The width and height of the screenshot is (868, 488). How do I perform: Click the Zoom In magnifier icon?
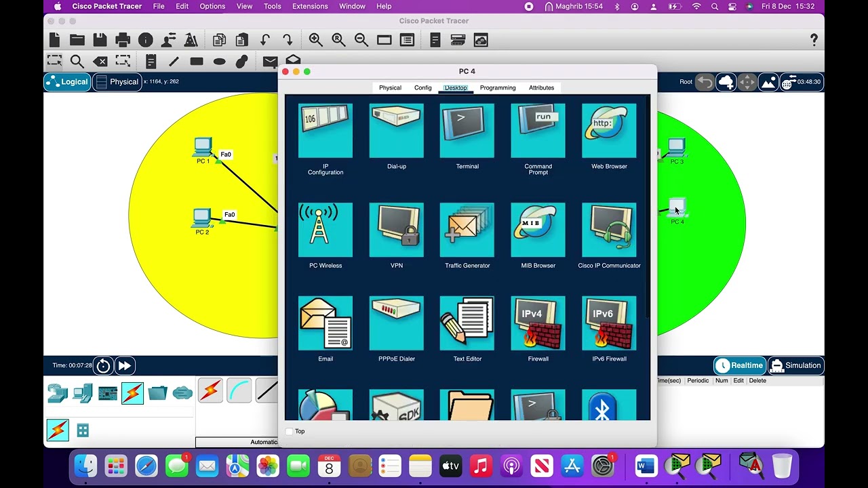(x=315, y=40)
